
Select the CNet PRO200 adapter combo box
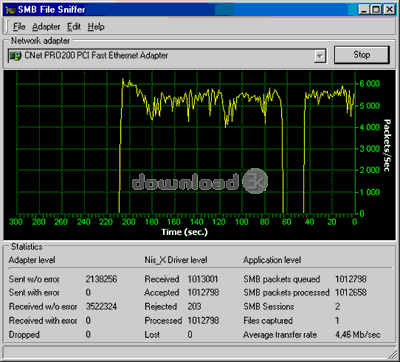click(x=167, y=56)
